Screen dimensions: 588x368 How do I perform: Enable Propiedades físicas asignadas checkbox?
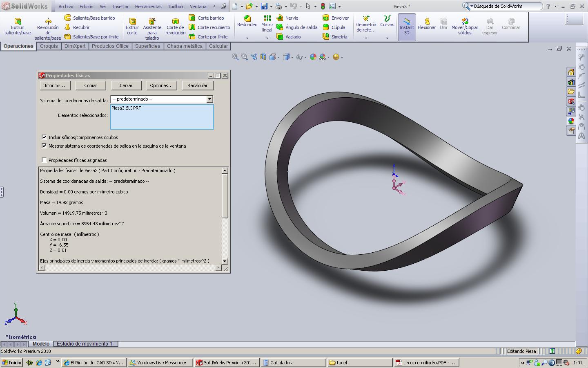point(44,160)
